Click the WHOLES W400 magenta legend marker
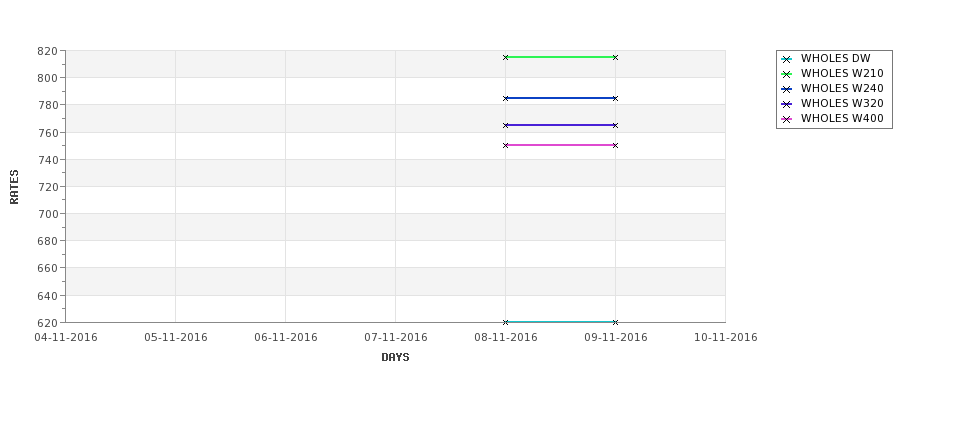This screenshot has width=975, height=429. [x=787, y=119]
